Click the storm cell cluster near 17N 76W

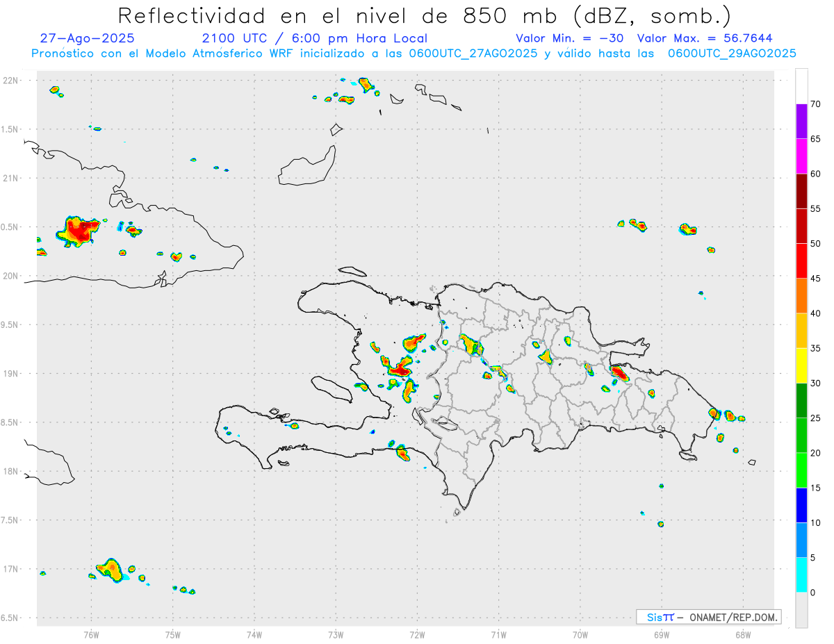tap(110, 570)
